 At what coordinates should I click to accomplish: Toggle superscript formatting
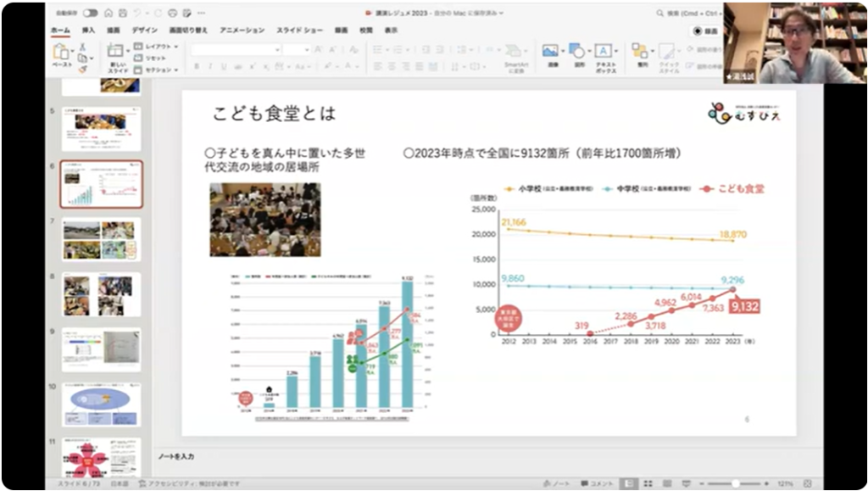pyautogui.click(x=252, y=66)
